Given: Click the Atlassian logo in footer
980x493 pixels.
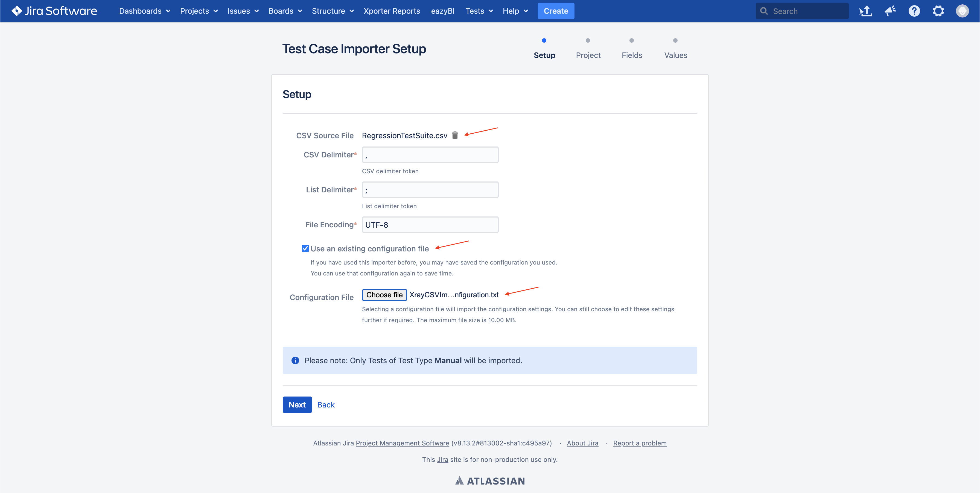Looking at the screenshot, I should point(490,481).
